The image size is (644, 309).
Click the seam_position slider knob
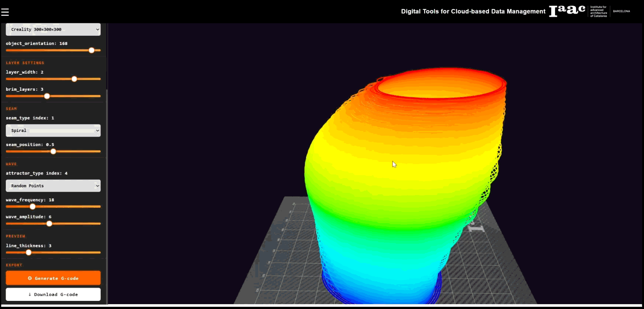[x=53, y=152]
